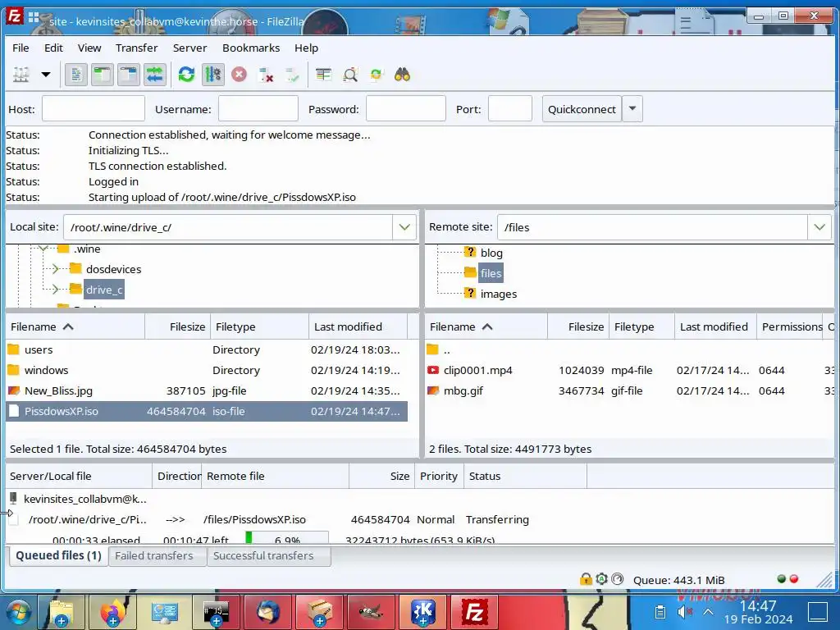The image size is (840, 630).
Task: Switch to Successful transfers tab
Action: [x=269, y=556]
